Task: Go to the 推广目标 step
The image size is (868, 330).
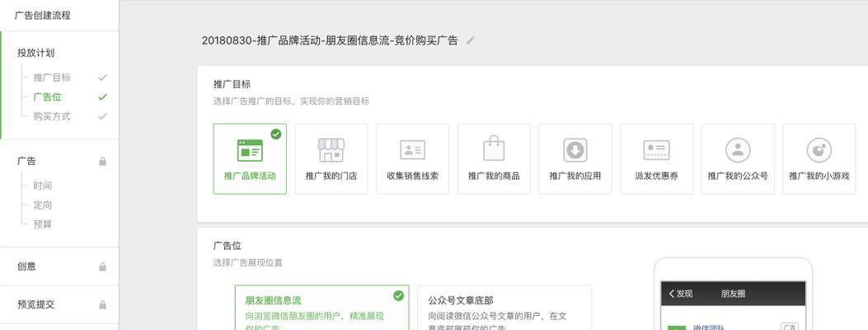Action: (x=52, y=78)
